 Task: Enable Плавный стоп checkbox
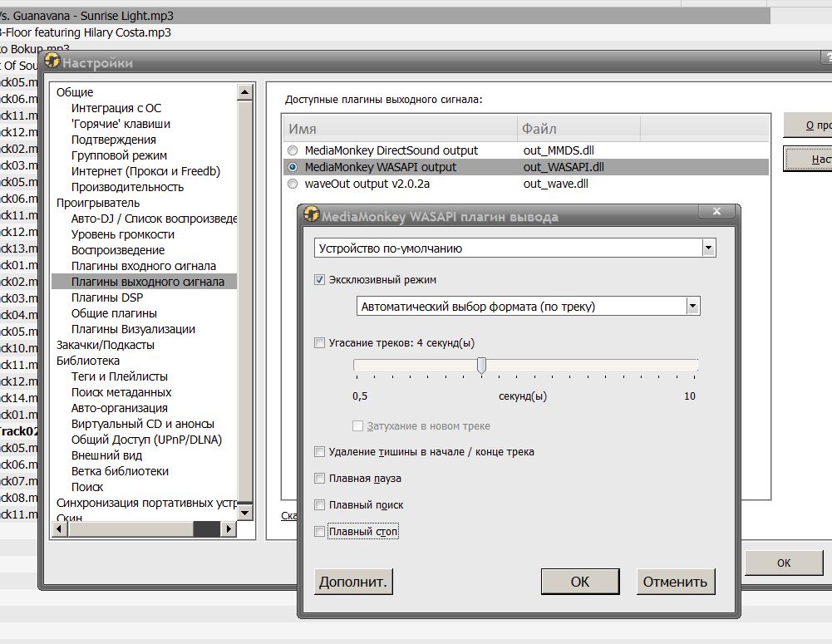319,532
